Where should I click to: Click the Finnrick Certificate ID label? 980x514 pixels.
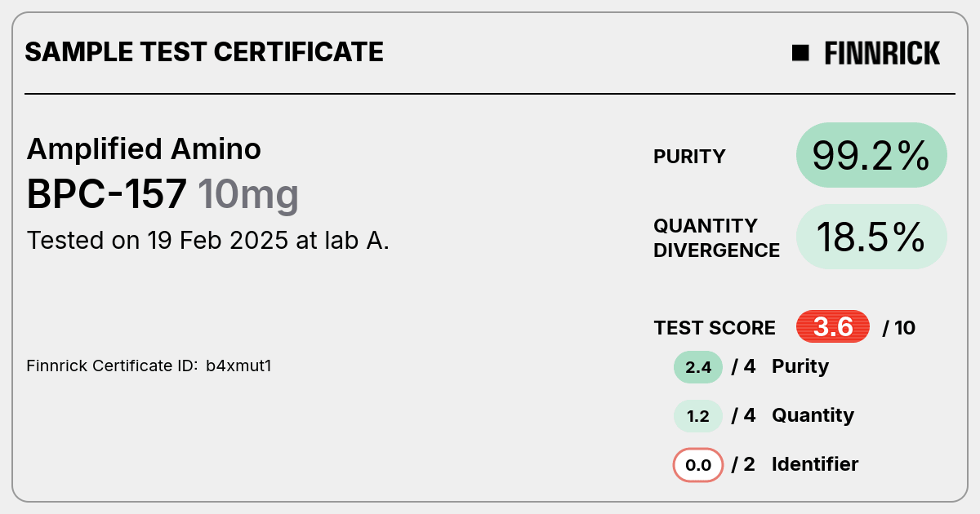point(113,366)
